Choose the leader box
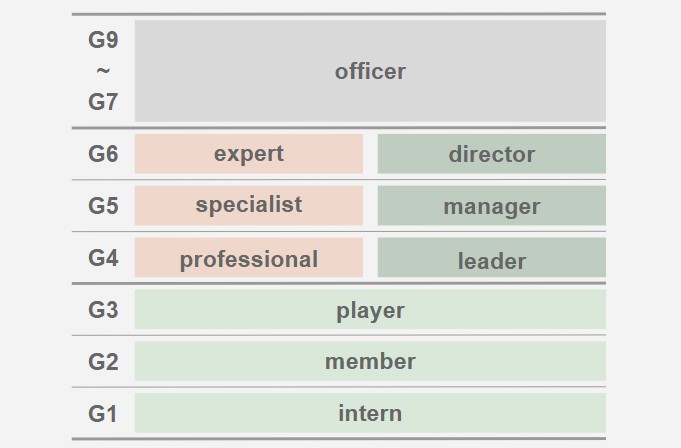 [x=492, y=257]
